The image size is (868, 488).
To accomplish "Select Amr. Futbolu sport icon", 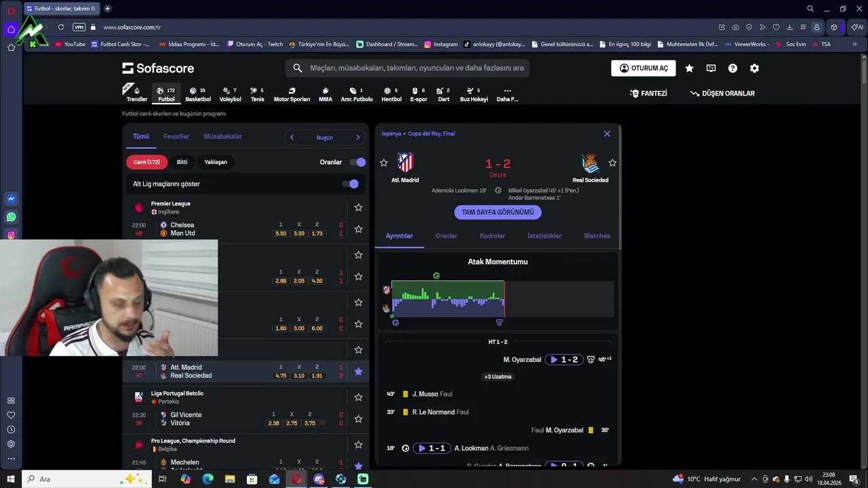I will click(x=357, y=94).
